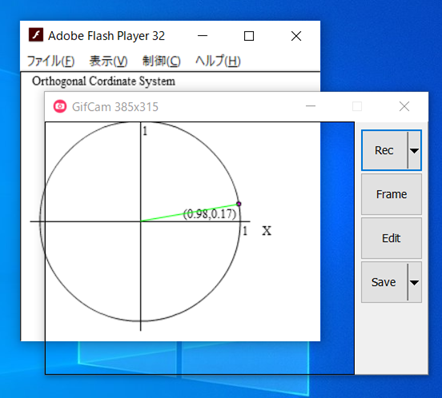
Task: Click the Rec button in GifCam
Action: (384, 150)
